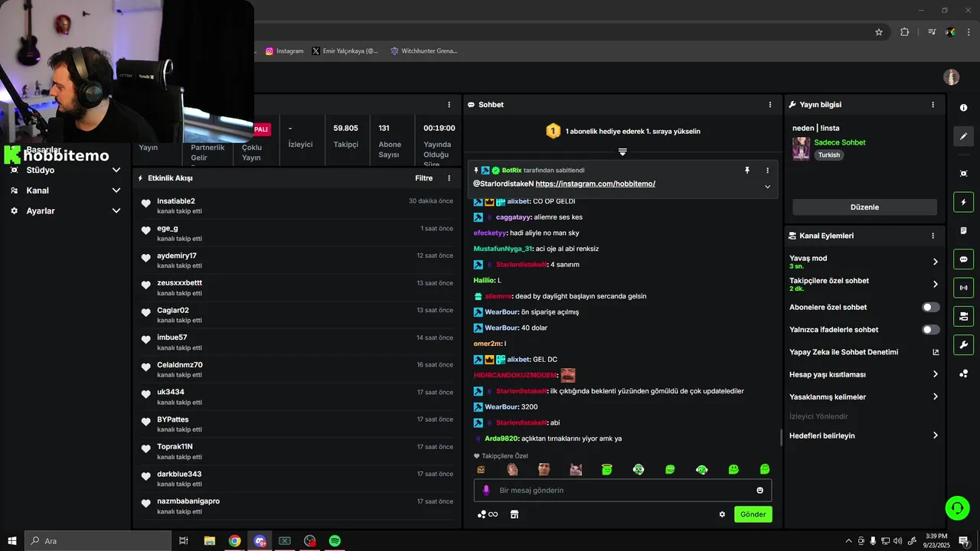
Task: Click the green Gönder button
Action: [x=753, y=514]
